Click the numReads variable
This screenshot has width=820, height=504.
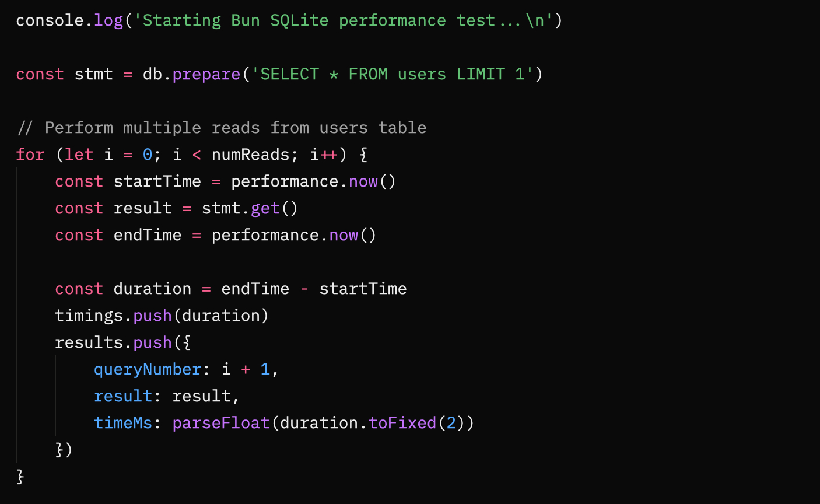click(250, 155)
